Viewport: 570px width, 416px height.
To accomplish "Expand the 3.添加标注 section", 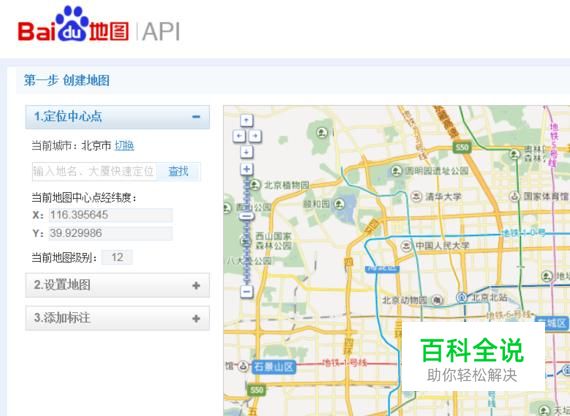I will (117, 318).
